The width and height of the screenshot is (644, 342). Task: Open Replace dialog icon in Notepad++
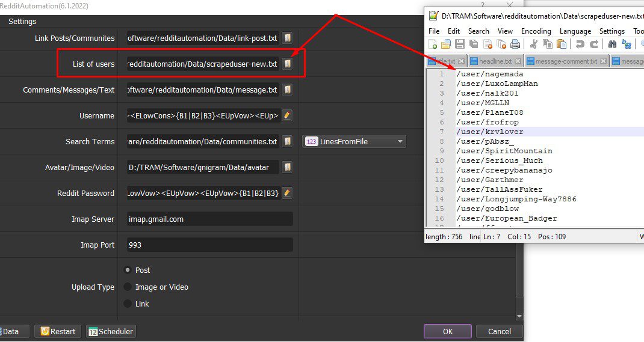pyautogui.click(x=627, y=44)
